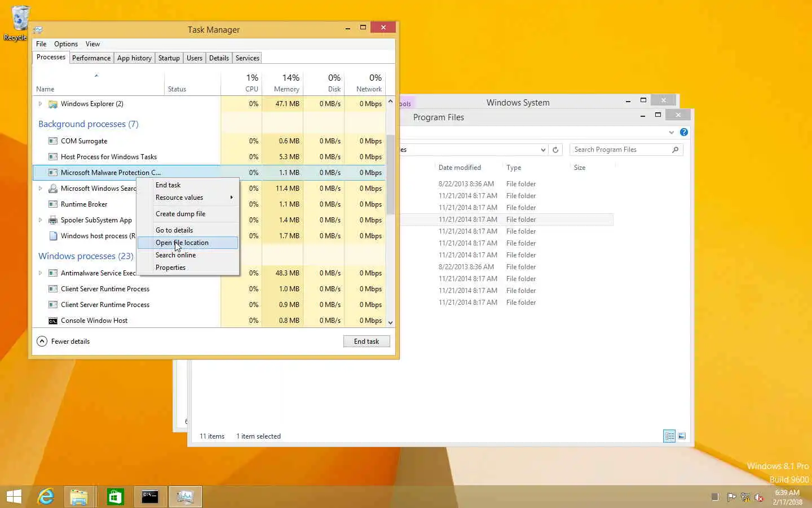
Task: Open Windows Store from taskbar
Action: [x=115, y=497]
